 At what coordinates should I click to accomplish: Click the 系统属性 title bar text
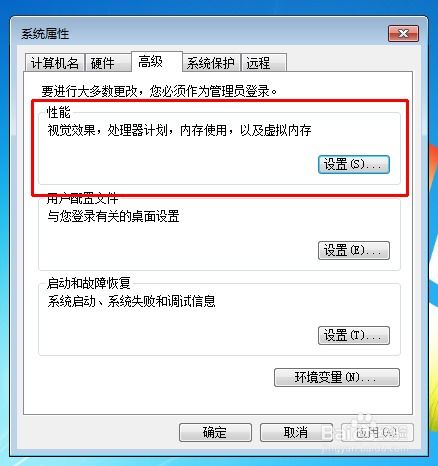pos(45,34)
